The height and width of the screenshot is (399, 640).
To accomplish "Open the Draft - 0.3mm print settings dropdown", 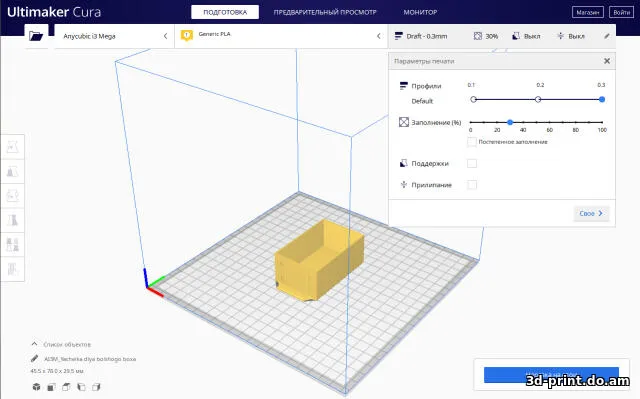I will point(502,36).
